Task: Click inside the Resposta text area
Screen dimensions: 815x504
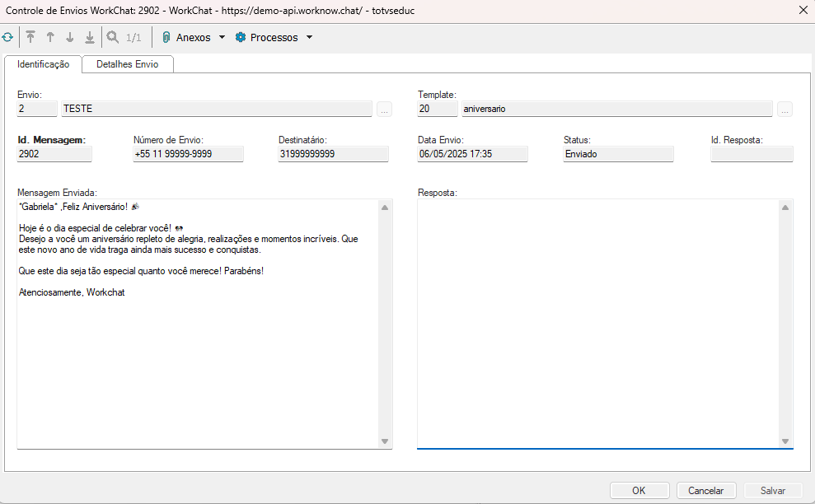Action: 597,323
